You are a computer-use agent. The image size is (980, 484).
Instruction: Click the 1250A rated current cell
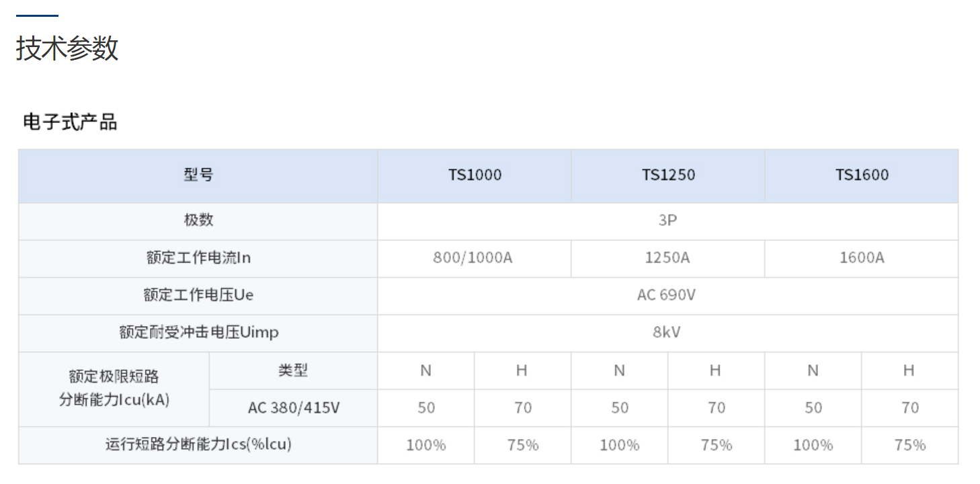pyautogui.click(x=667, y=258)
